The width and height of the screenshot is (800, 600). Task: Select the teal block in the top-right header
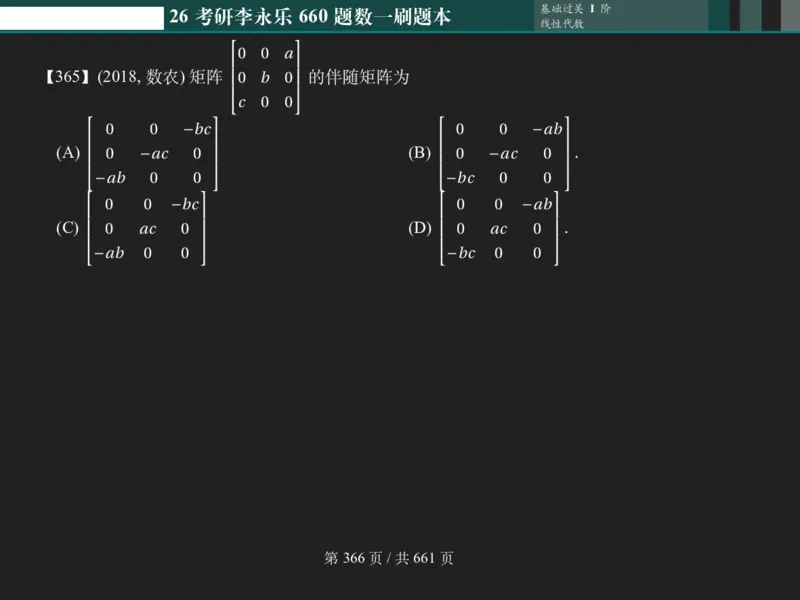tap(718, 14)
